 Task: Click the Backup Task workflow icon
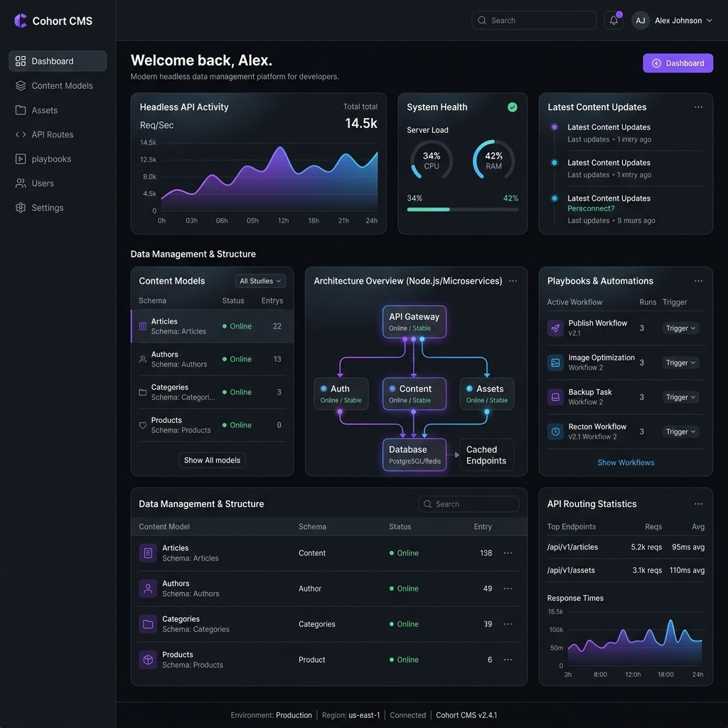click(x=555, y=397)
